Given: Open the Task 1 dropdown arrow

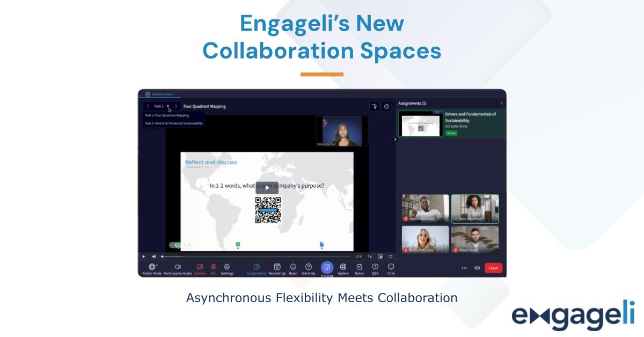Looking at the screenshot, I should tap(168, 106).
